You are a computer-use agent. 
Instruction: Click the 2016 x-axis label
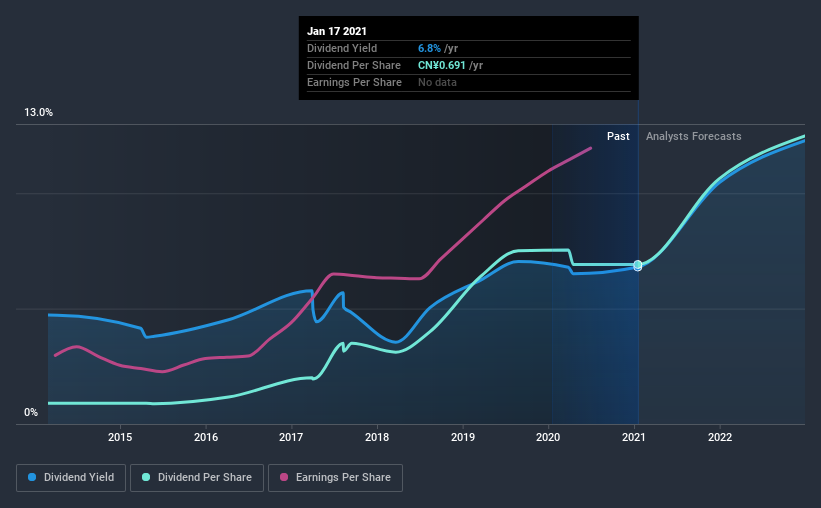(206, 437)
